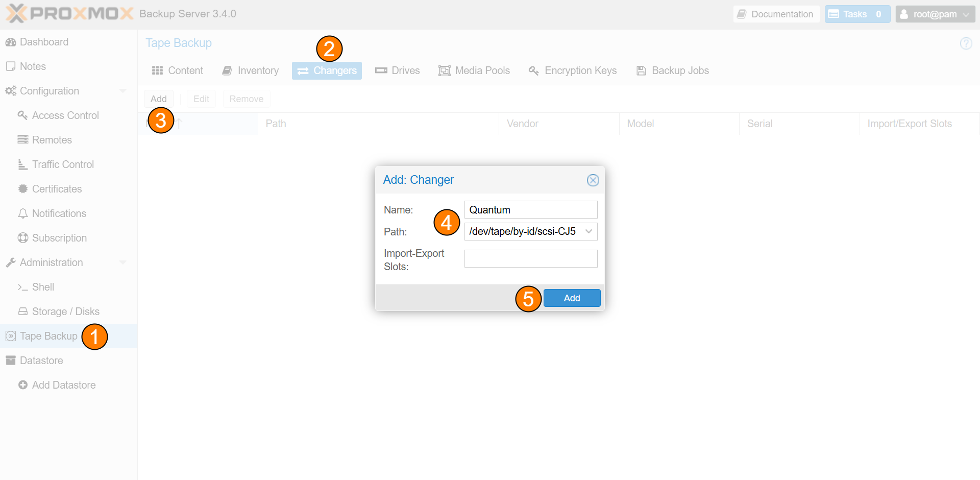The image size is (980, 480).
Task: Open the Documentation button
Action: coord(776,14)
